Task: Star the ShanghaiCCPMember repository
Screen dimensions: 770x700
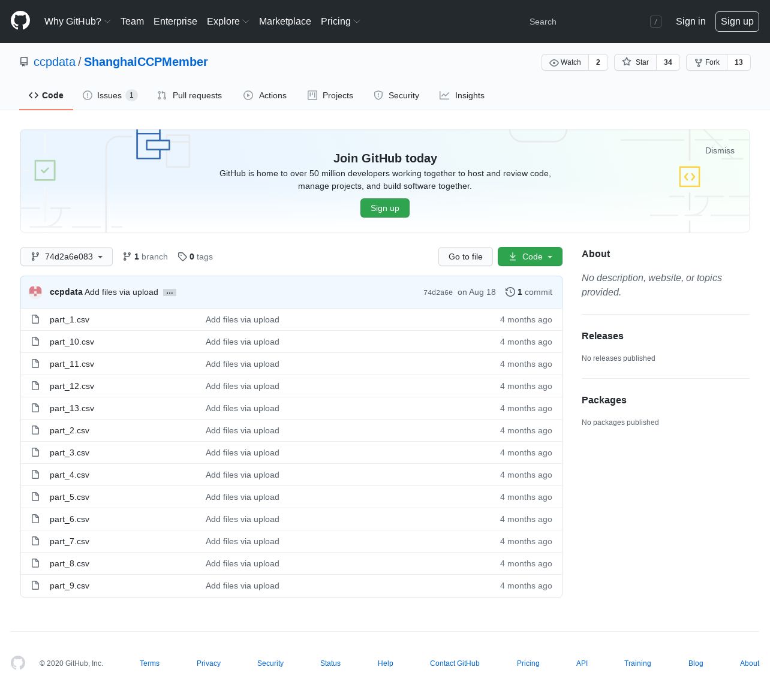Action: [x=635, y=62]
